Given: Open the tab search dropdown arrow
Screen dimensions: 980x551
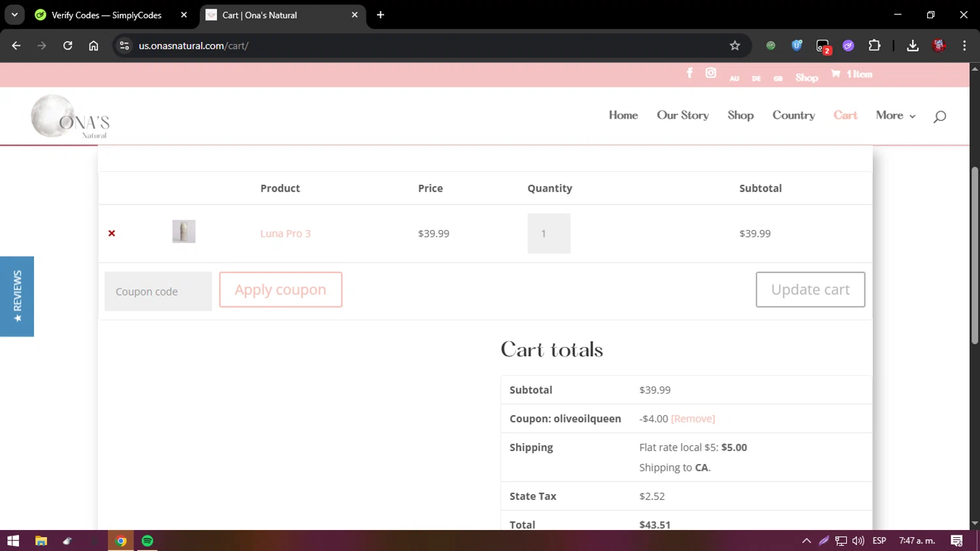Looking at the screenshot, I should 14,15.
